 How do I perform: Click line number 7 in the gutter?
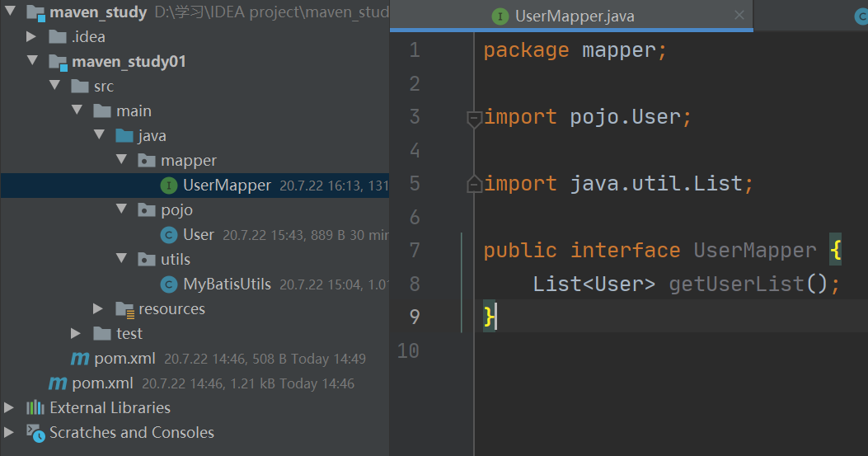(414, 251)
